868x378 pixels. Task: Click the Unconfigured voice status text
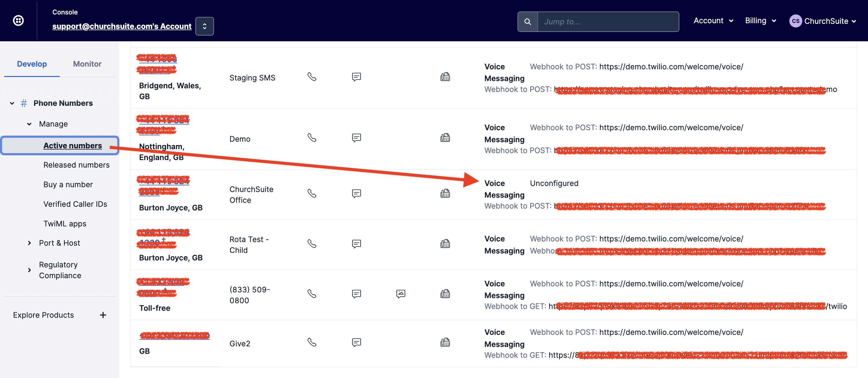554,183
